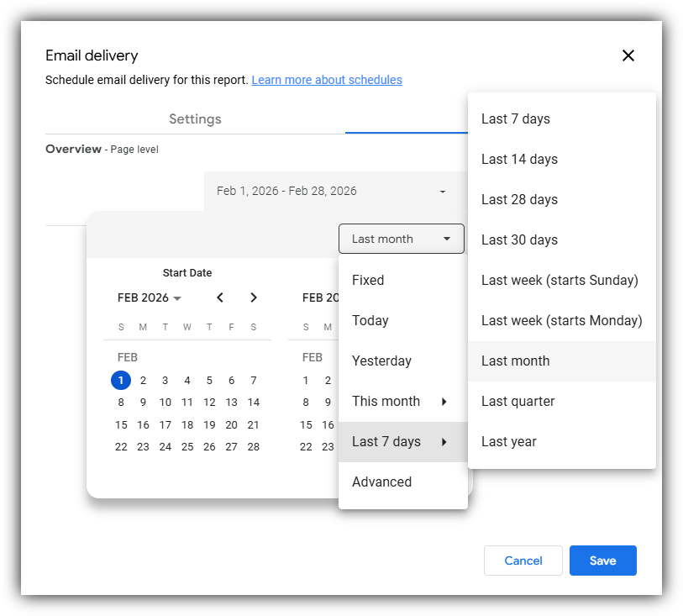Select Last quarter

pos(518,401)
